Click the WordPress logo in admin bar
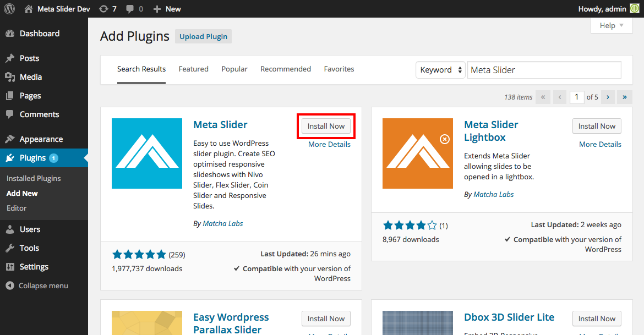This screenshot has width=644, height=335. (10, 9)
